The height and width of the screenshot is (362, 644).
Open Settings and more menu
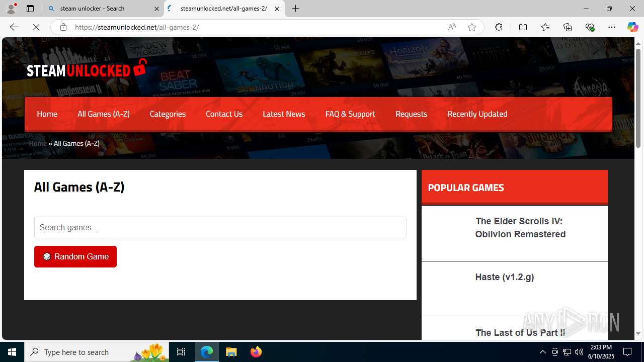pos(612,27)
